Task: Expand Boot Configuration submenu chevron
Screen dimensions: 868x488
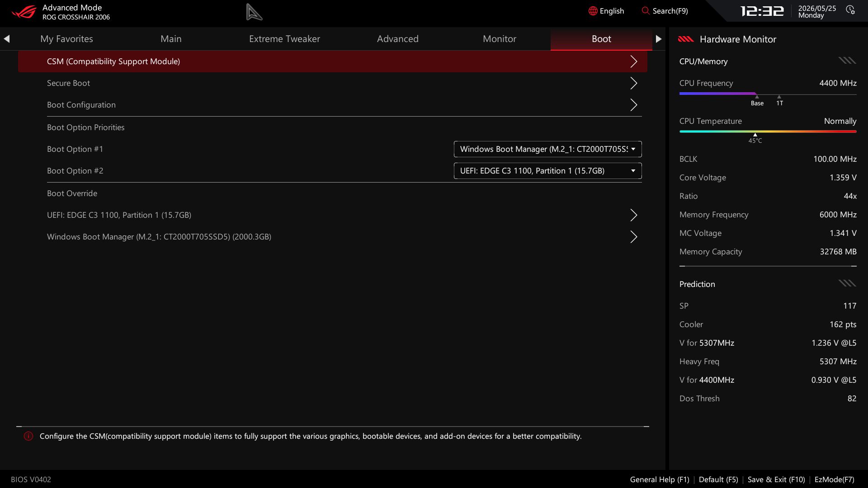Action: click(634, 105)
